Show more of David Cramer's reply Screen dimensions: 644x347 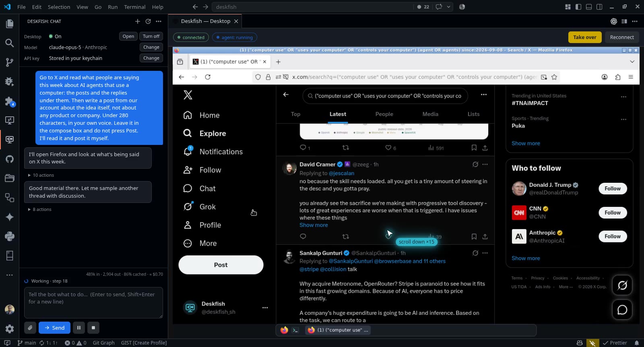(314, 225)
